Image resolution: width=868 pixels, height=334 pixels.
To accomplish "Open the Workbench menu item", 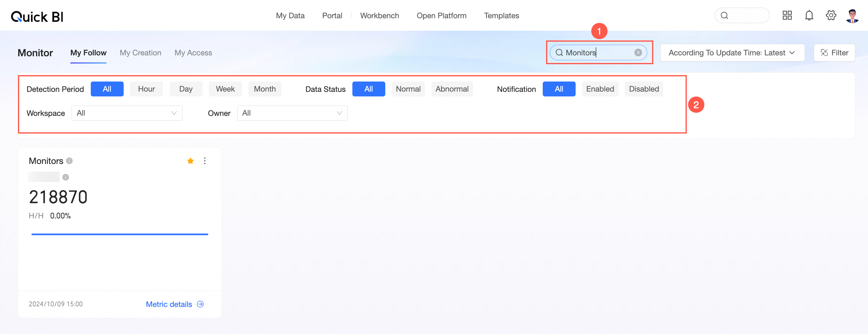I will [x=379, y=16].
